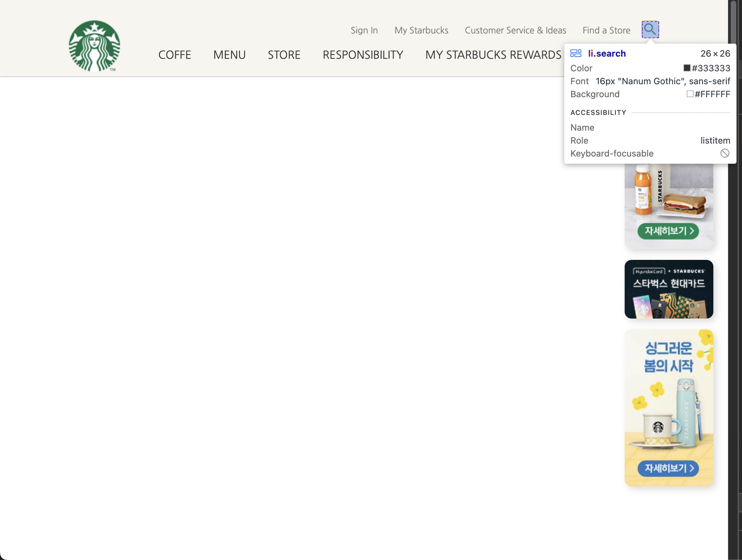Click the Starbucks siren logo

click(94, 46)
